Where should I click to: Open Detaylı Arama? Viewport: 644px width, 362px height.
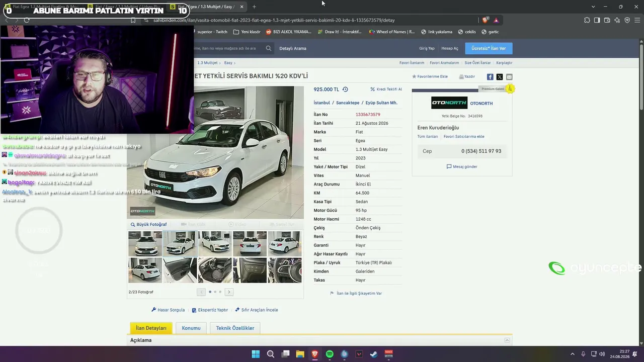point(293,48)
